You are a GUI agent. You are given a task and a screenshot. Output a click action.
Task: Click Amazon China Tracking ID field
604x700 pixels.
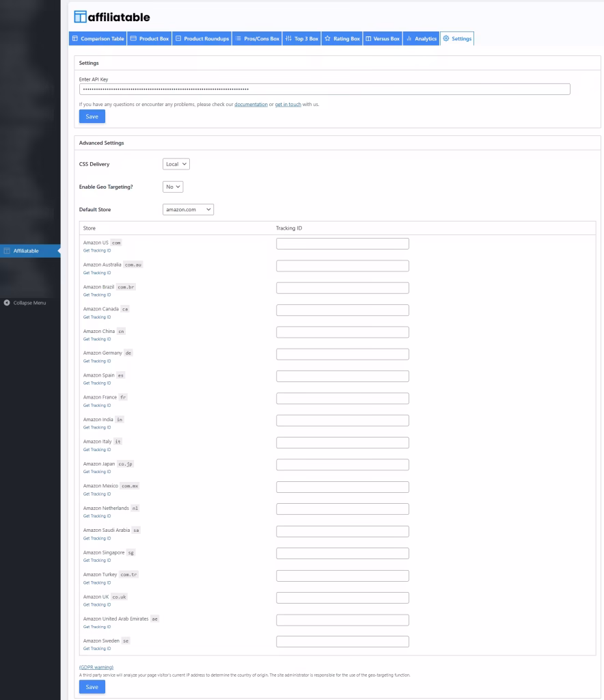(342, 332)
